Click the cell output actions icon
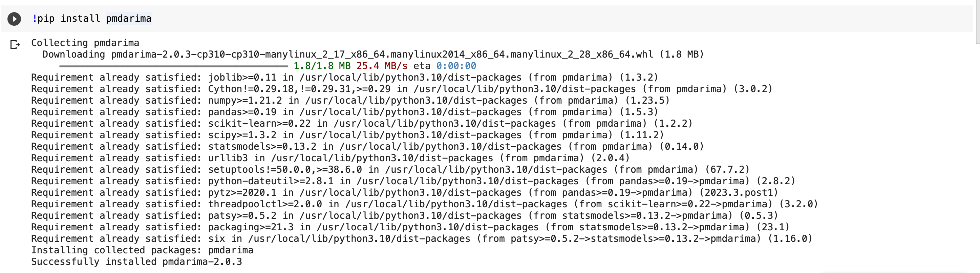The height and width of the screenshot is (273, 980). click(15, 45)
